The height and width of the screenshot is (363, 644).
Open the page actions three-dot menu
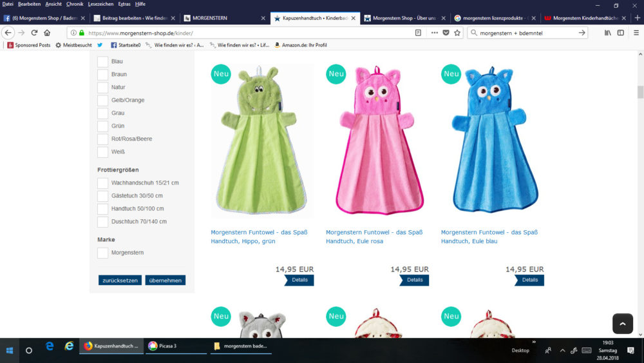[x=434, y=33]
